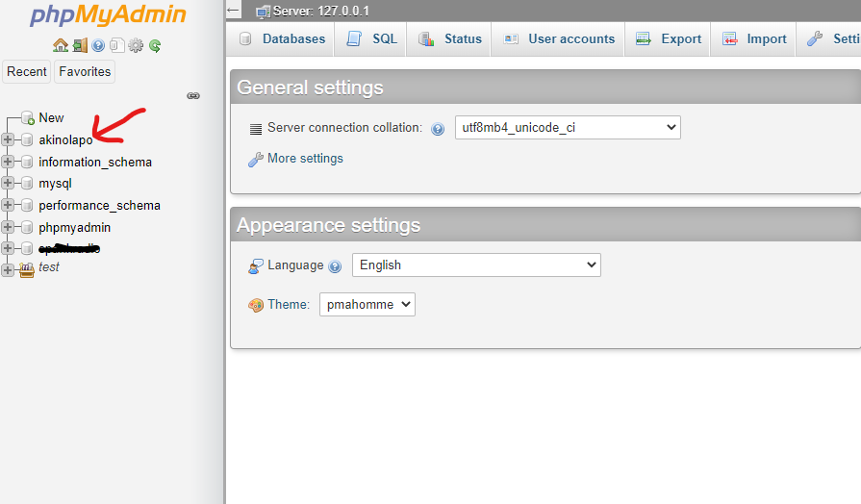Open the Theme dropdown showing pmahomme
Image resolution: width=861 pixels, height=504 pixels.
(367, 304)
